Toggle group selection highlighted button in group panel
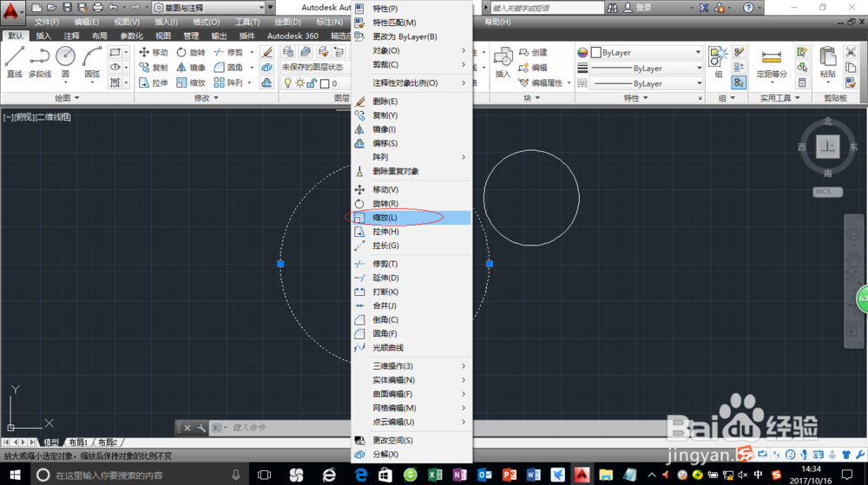This screenshot has height=485, width=868. 739,82
